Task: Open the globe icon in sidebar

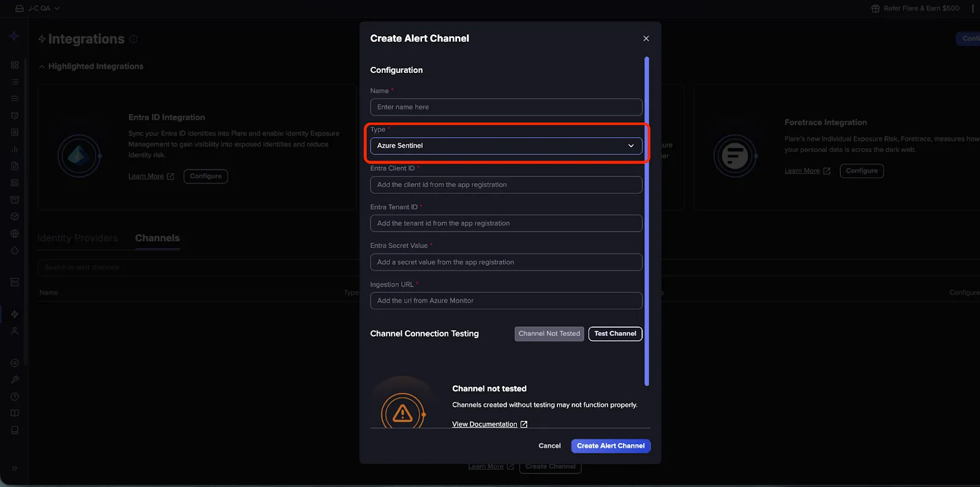Action: click(x=15, y=233)
